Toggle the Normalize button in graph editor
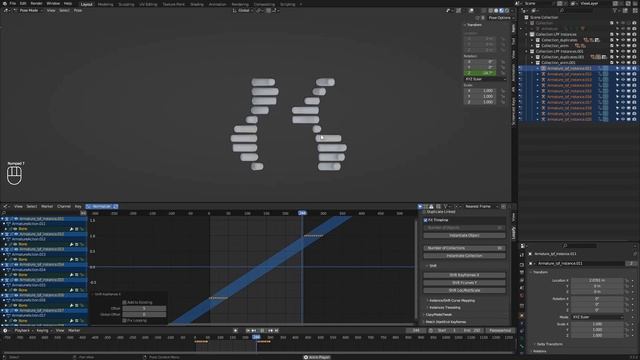640x360 pixels. click(102, 207)
